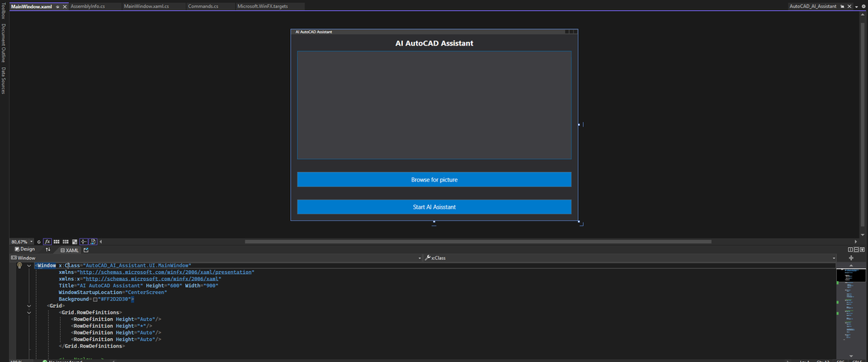Open the top-right settings gear
The width and height of the screenshot is (868, 362).
pos(864,6)
